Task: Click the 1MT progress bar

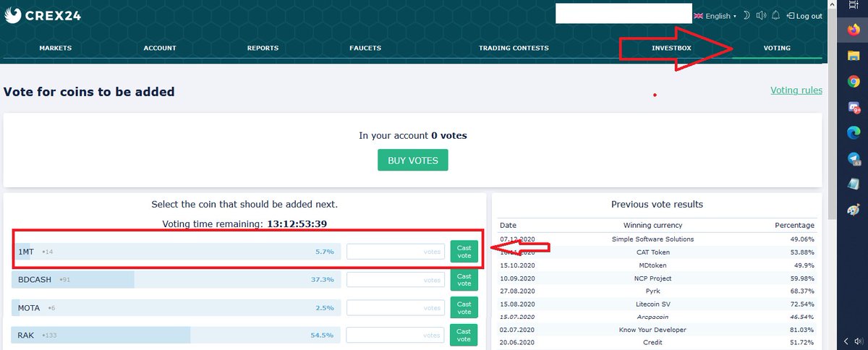Action: 176,252
